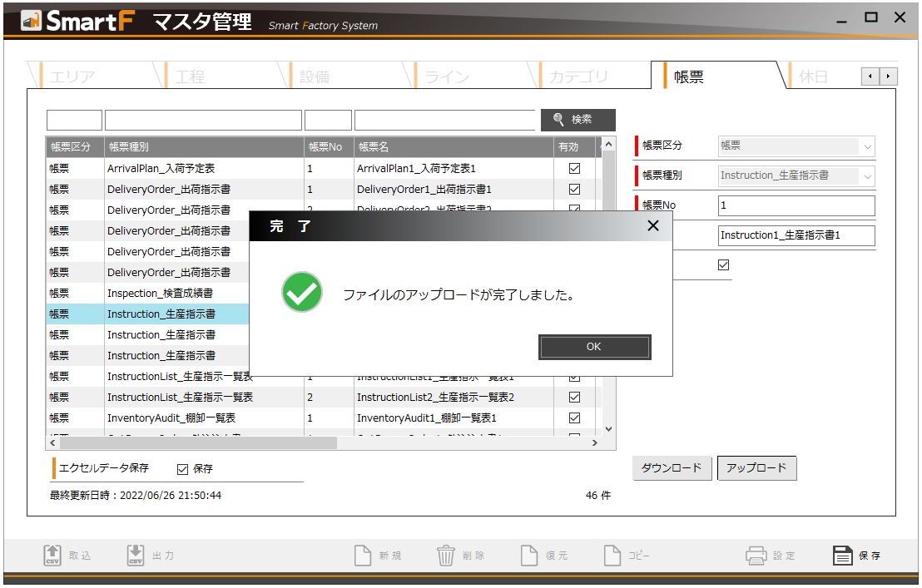Click the right tab-scroll arrow near 休日
The height and width of the screenshot is (588, 922).
click(888, 76)
